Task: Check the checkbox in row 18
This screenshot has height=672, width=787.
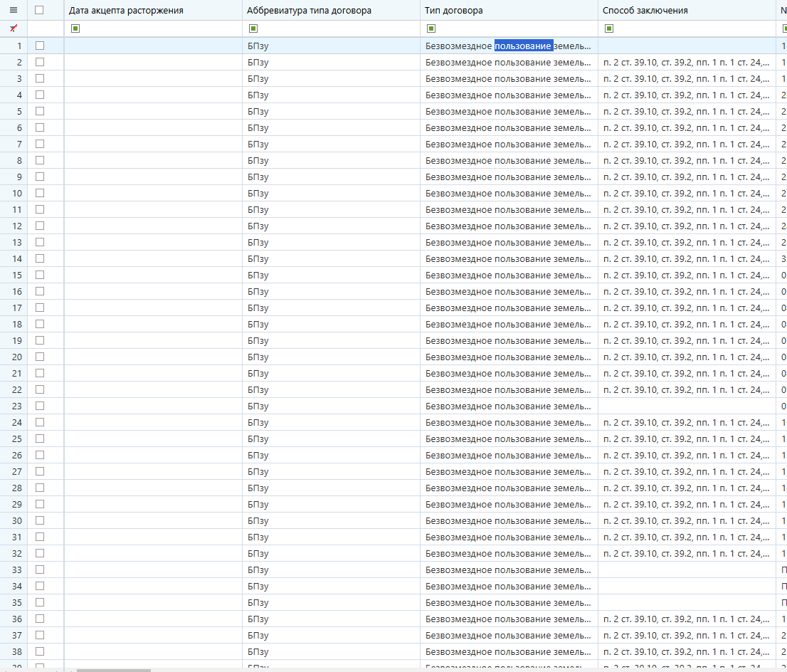Action: (x=40, y=324)
